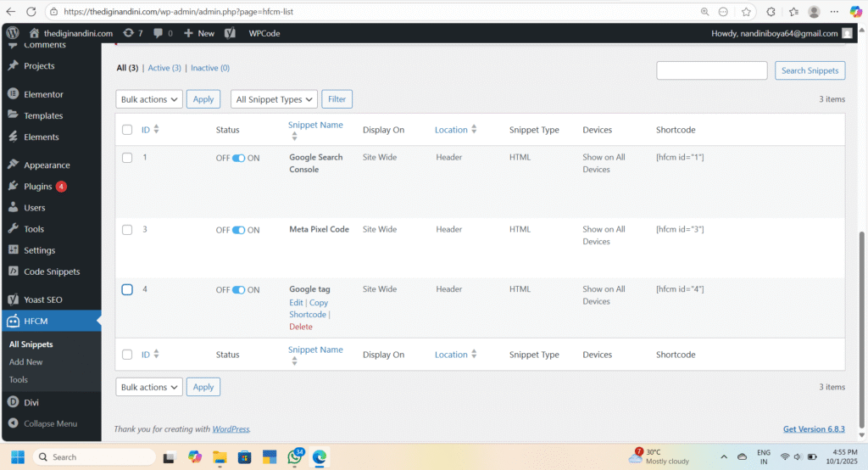
Task: Click the Search Snippets button
Action: tap(810, 70)
